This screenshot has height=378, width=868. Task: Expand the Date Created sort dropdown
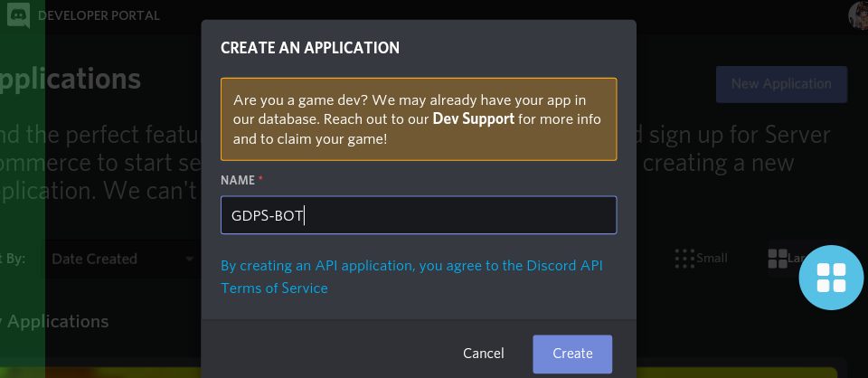pyautogui.click(x=120, y=259)
